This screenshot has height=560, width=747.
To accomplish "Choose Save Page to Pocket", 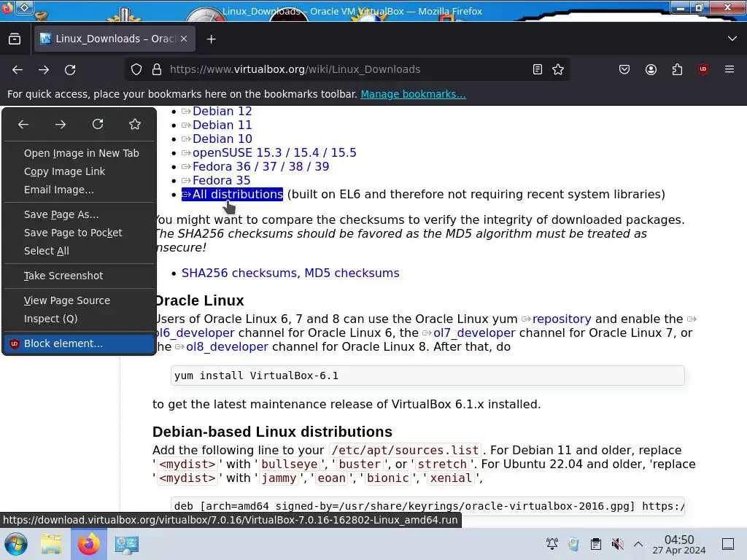I will click(79, 233).
